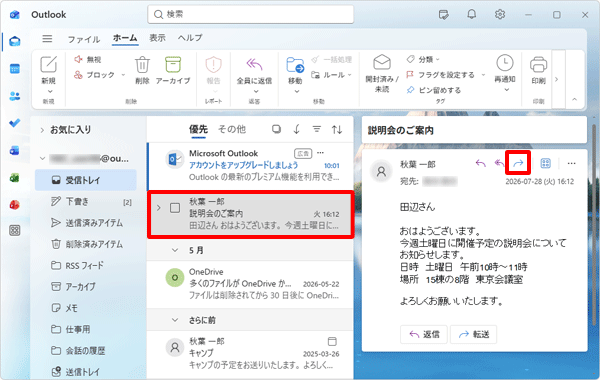
Task: Click the 移動 move folder icon
Action: coord(295,66)
